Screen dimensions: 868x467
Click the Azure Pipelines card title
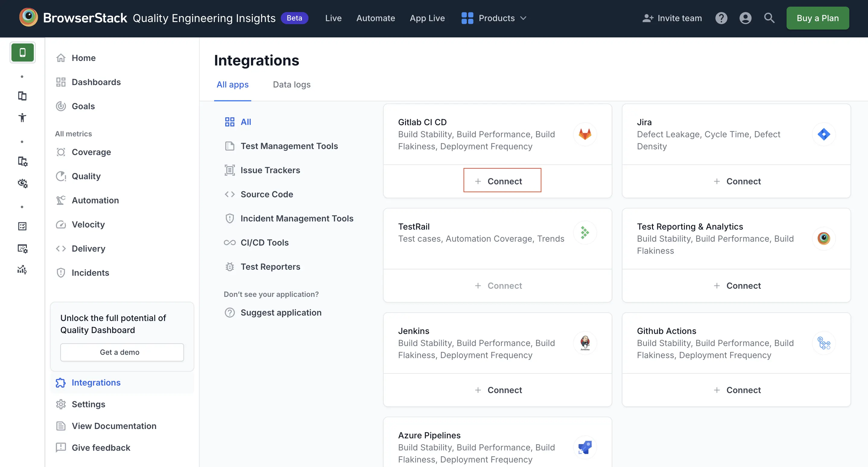click(429, 436)
